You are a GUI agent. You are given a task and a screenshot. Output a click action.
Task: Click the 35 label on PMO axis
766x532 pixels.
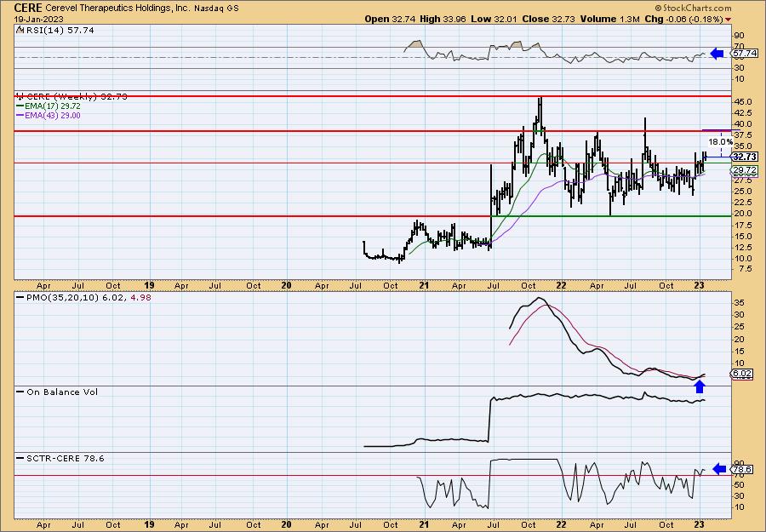pyautogui.click(x=739, y=303)
